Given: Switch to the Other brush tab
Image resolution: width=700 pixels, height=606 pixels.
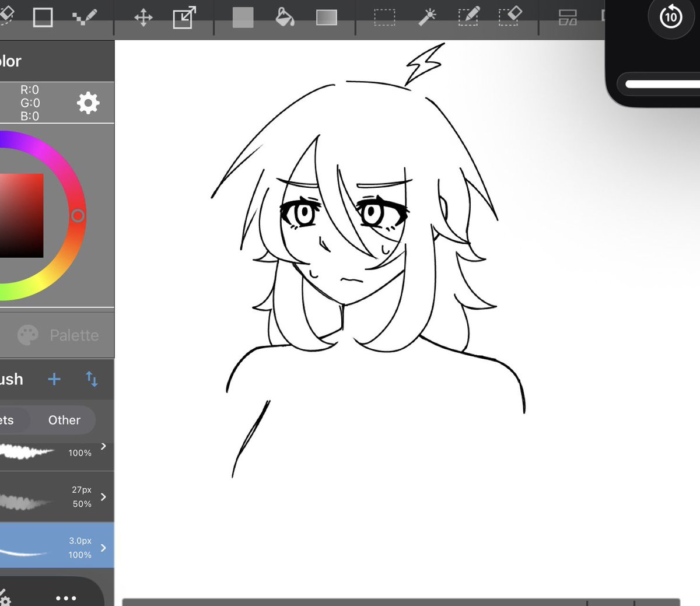Looking at the screenshot, I should (64, 420).
